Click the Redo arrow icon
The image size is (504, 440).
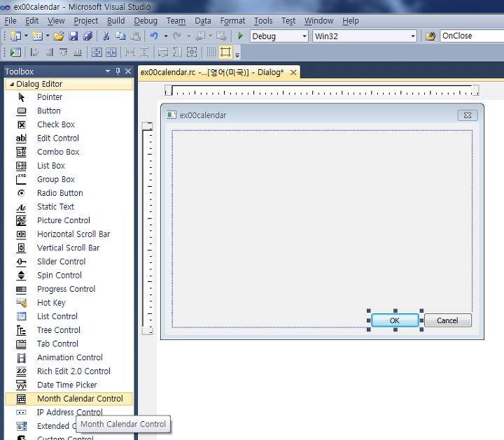click(177, 36)
